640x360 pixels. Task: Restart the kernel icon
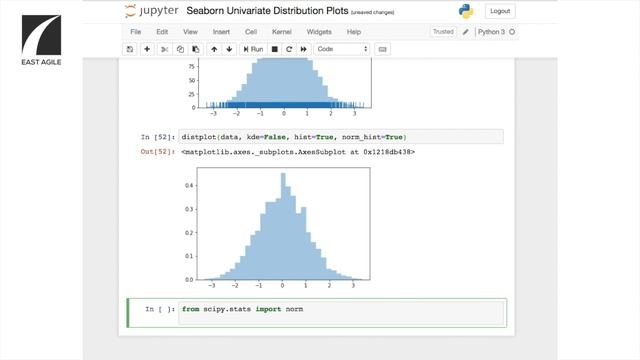[289, 49]
